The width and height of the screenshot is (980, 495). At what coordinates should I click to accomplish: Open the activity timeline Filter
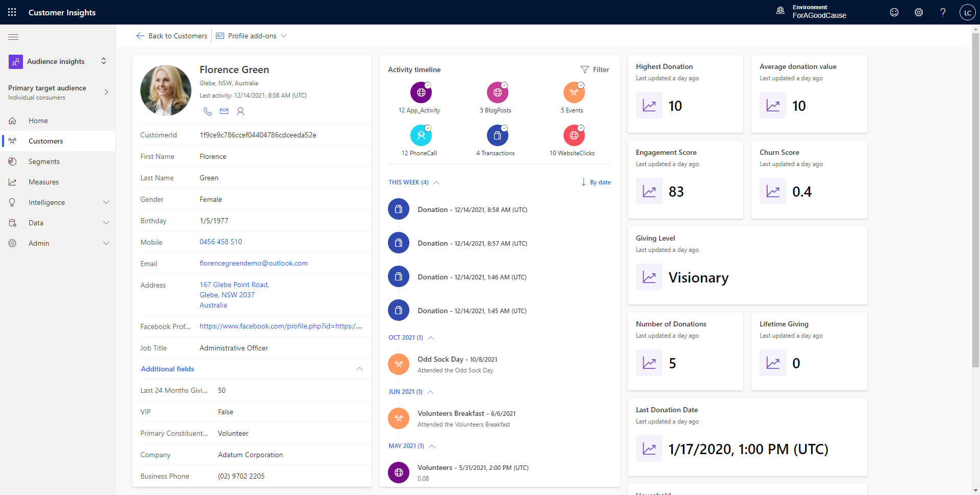(x=595, y=69)
